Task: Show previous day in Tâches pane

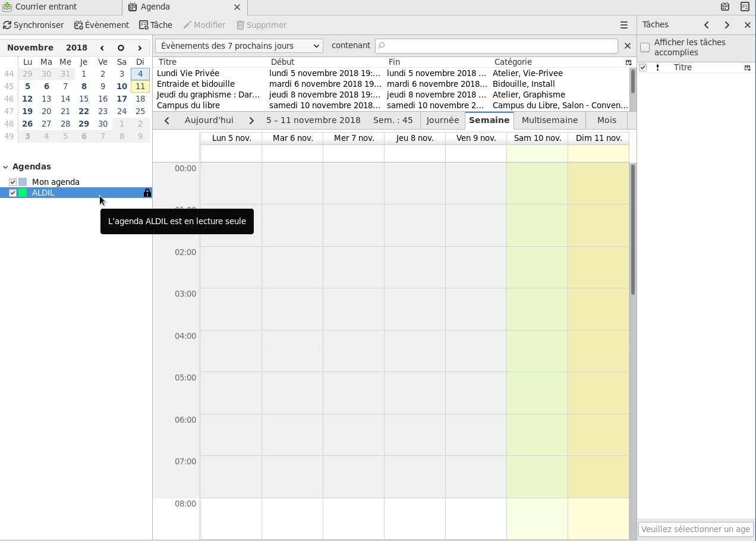Action: pos(707,25)
